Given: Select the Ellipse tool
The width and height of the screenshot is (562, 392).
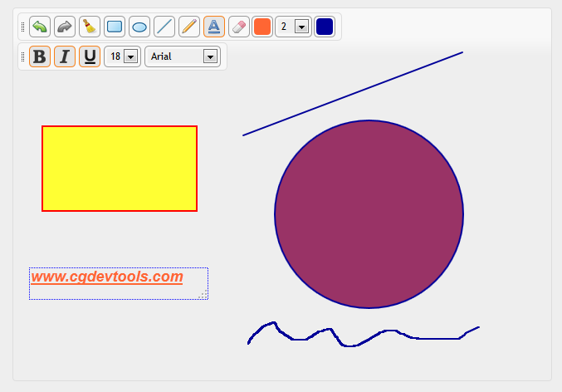Looking at the screenshot, I should pos(139,27).
